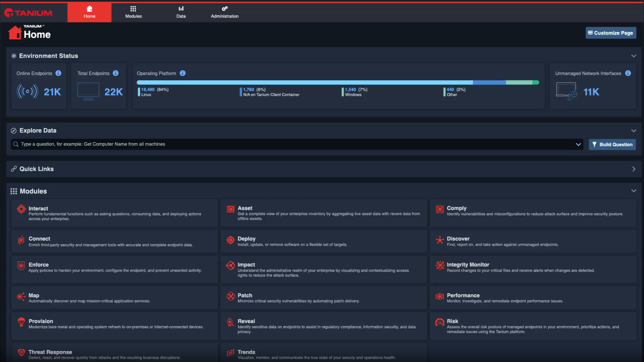Click the info icon next to Total Endpoints
644x362 pixels.
pos(115,73)
